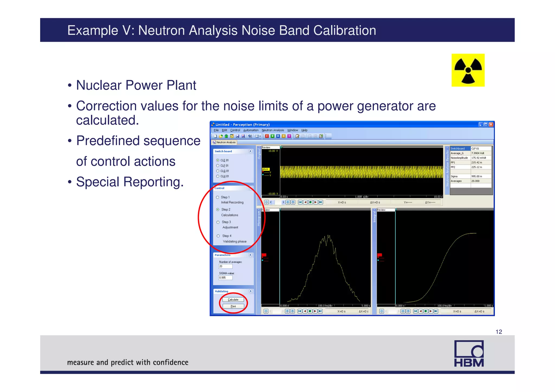555x392 pixels.
Task: Jump to end in Integral display
Action: 436,311
